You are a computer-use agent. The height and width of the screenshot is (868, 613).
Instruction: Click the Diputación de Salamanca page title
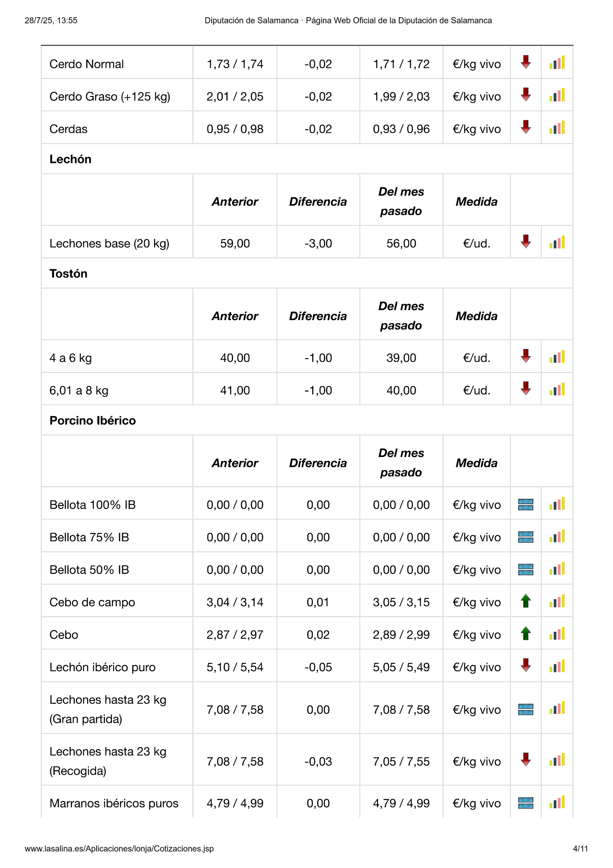coord(348,20)
